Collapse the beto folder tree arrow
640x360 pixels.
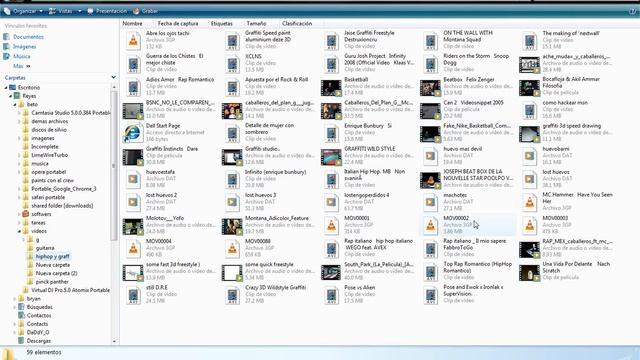pos(15,104)
